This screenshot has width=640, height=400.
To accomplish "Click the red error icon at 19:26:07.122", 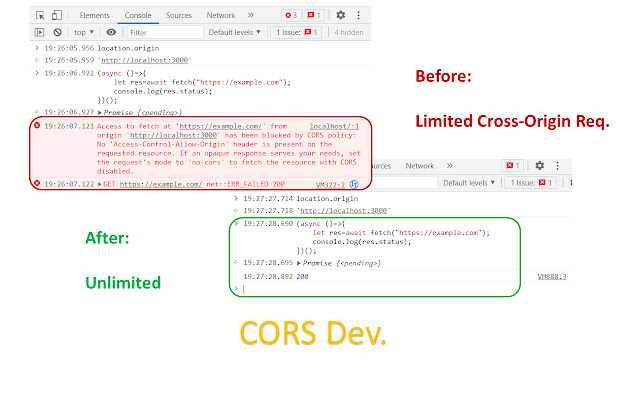I will 37,184.
